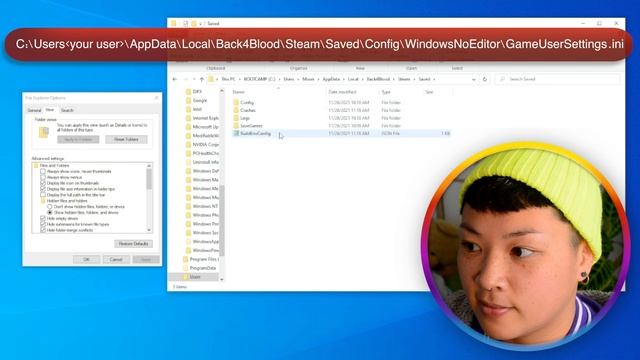Click OK in Folder Options dialog
Screen dimensions: 640x360
[x=86, y=260]
